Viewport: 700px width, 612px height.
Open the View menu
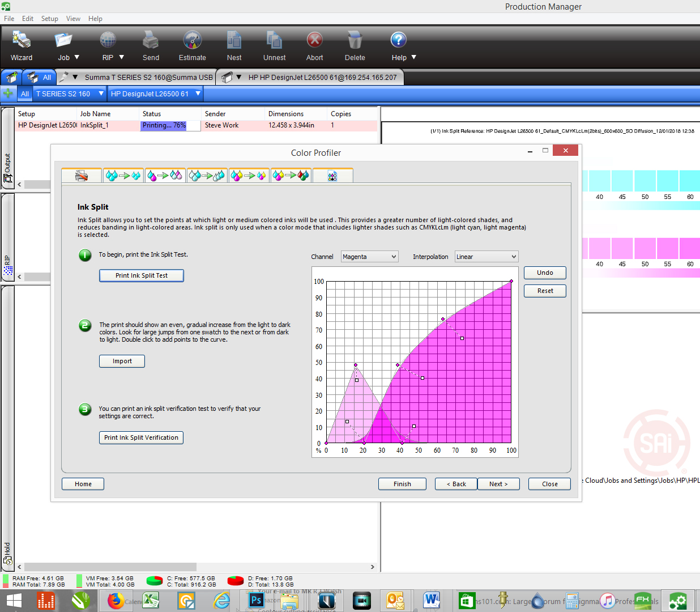point(74,19)
